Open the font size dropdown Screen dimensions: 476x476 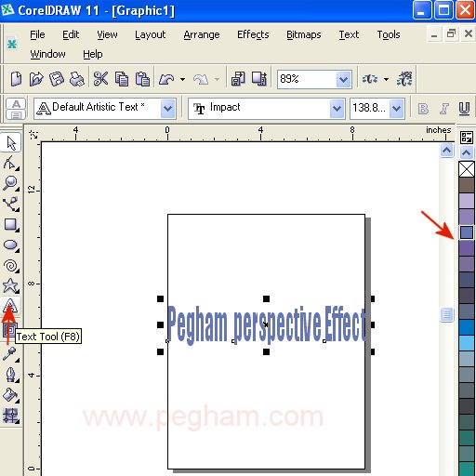tap(396, 109)
